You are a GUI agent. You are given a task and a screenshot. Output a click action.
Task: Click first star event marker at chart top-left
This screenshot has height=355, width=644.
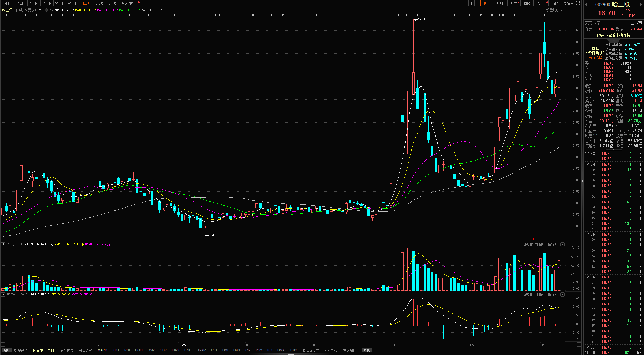6,15
